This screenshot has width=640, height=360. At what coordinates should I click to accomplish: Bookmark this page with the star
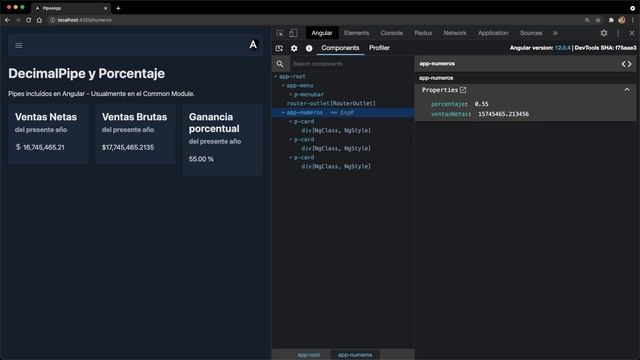(x=598, y=20)
